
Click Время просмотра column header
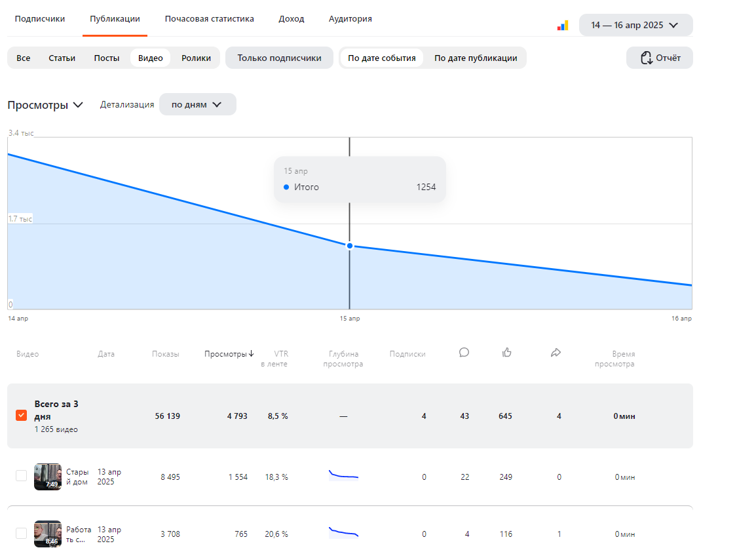[x=614, y=359]
